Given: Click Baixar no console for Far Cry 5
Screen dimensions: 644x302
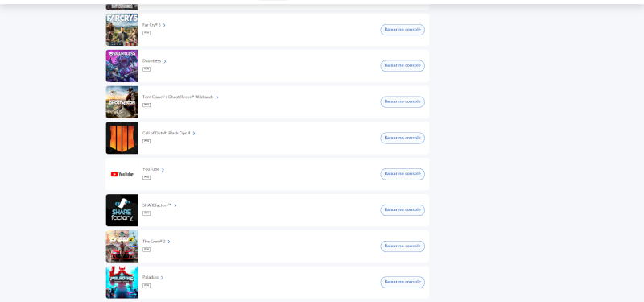Looking at the screenshot, I should pos(402,30).
